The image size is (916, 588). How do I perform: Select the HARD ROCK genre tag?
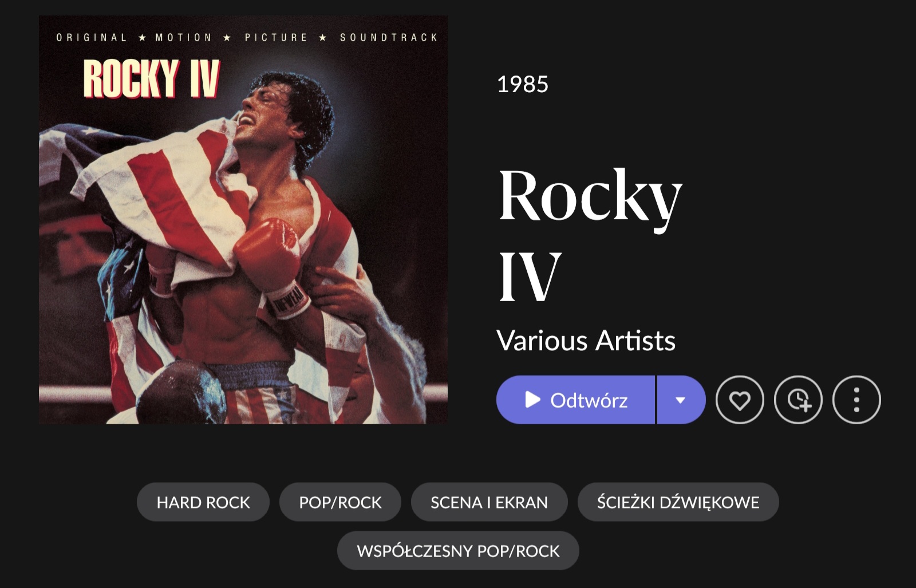tap(203, 502)
